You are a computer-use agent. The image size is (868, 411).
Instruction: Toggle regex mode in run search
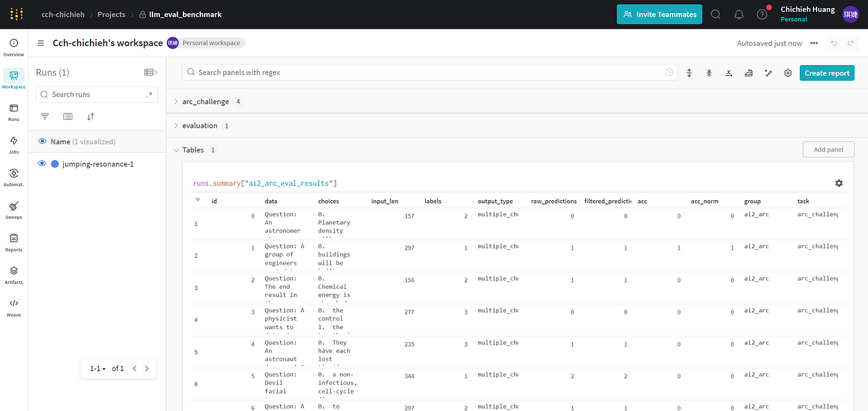(149, 95)
